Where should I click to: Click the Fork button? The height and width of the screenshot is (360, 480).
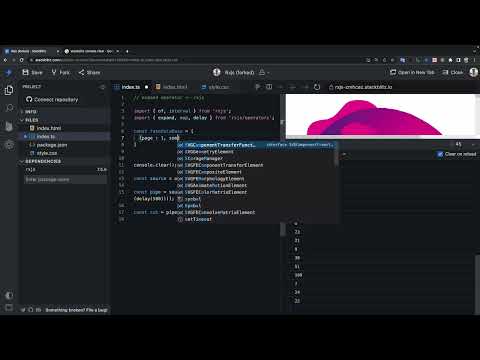60,72
